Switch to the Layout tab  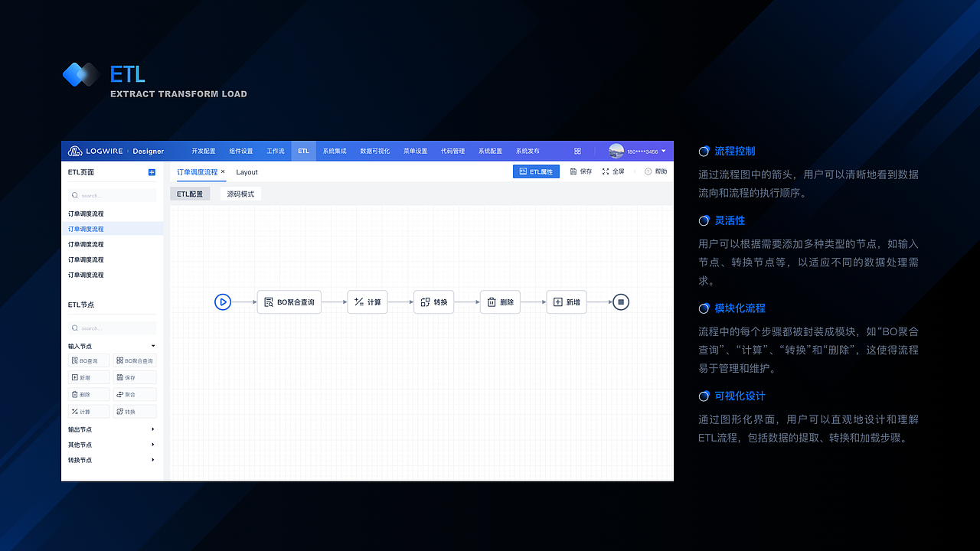[247, 172]
